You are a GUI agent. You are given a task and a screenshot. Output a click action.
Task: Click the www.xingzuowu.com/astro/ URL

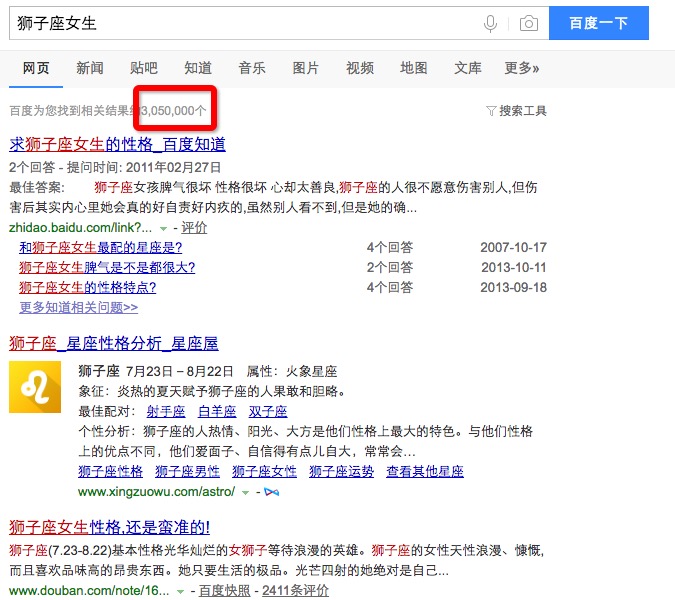(157, 492)
